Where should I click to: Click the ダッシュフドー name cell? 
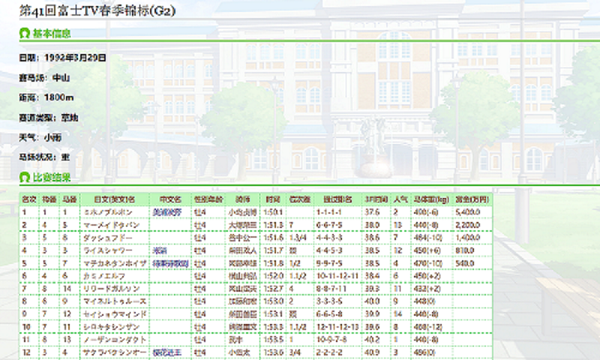pyautogui.click(x=114, y=238)
